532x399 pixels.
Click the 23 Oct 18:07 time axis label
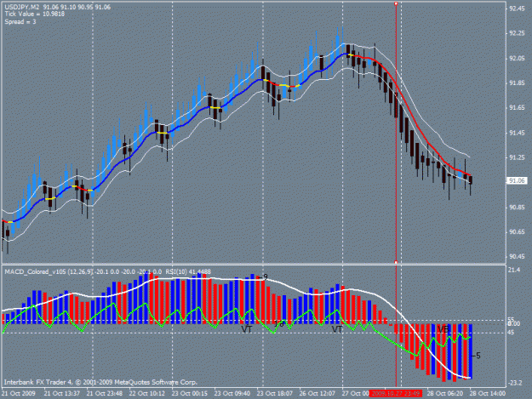coord(274,394)
